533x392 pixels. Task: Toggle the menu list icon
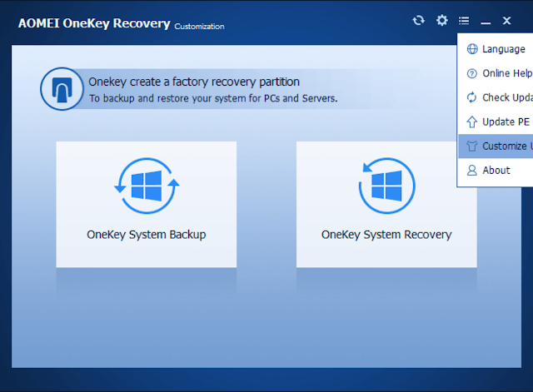pyautogui.click(x=464, y=21)
